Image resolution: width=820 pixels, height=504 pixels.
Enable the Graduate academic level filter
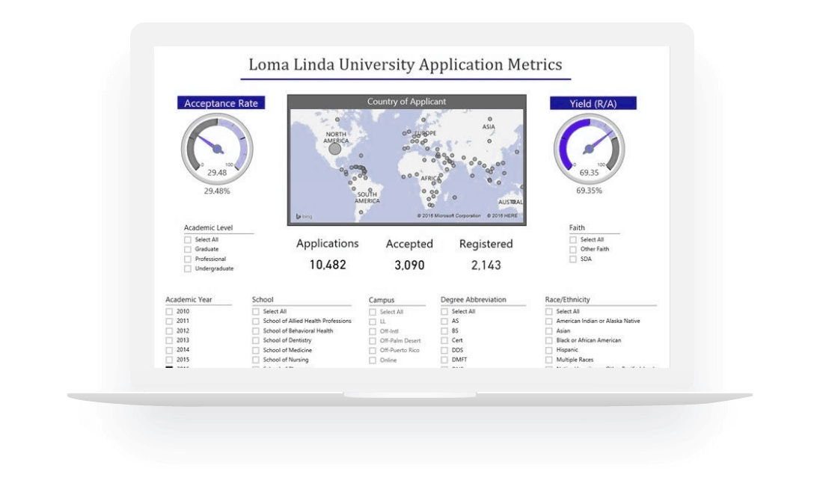pos(188,249)
